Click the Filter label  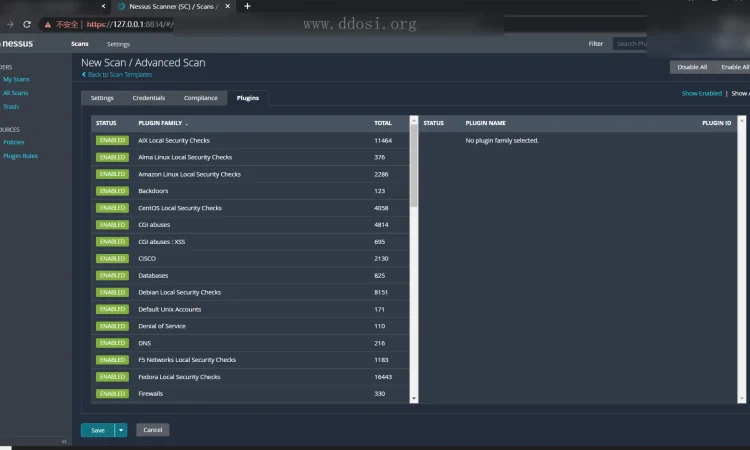point(596,44)
